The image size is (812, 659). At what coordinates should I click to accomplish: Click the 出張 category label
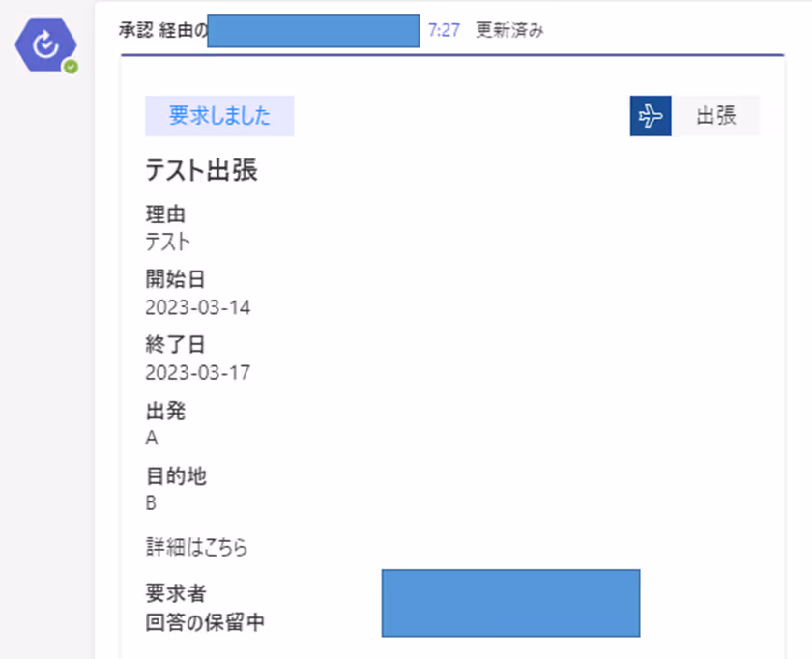[715, 116]
